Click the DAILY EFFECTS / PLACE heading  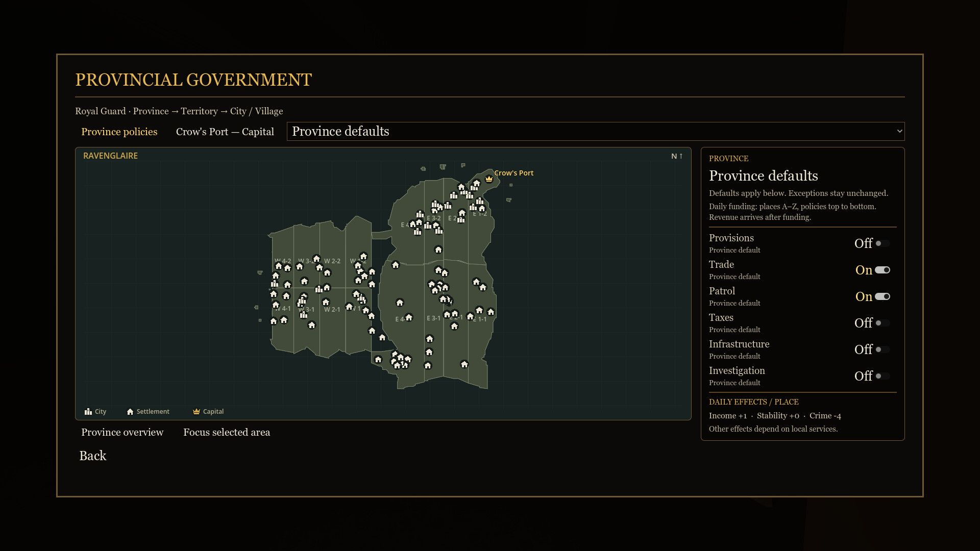pos(754,402)
